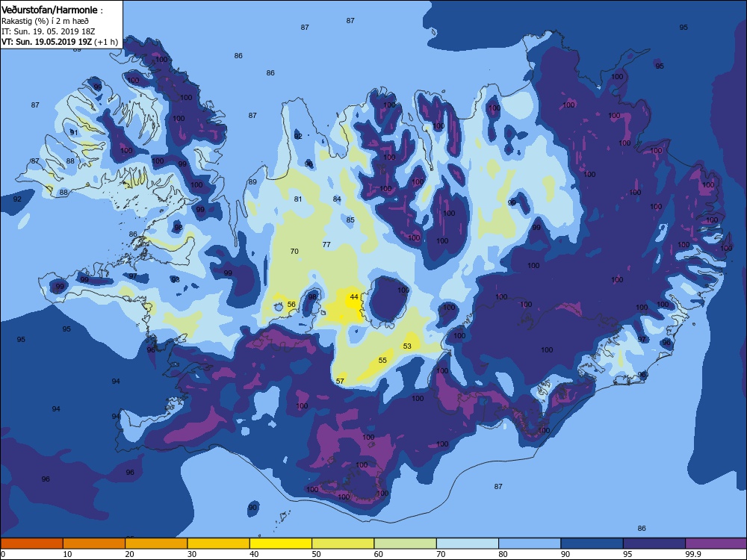The width and height of the screenshot is (747, 560).
Task: Click the humidity value 85 on the map
Action: point(350,220)
